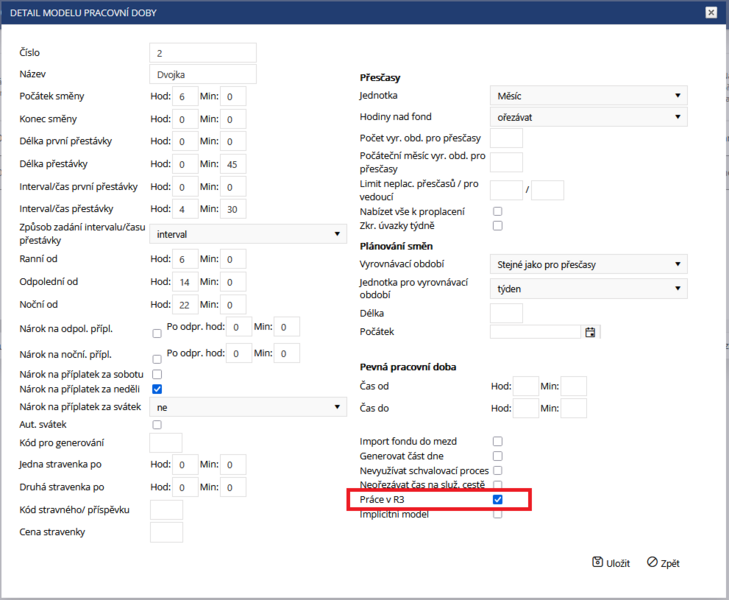The image size is (729, 600).
Task: Toggle Nárok na příplatek za neděli
Action: click(157, 389)
